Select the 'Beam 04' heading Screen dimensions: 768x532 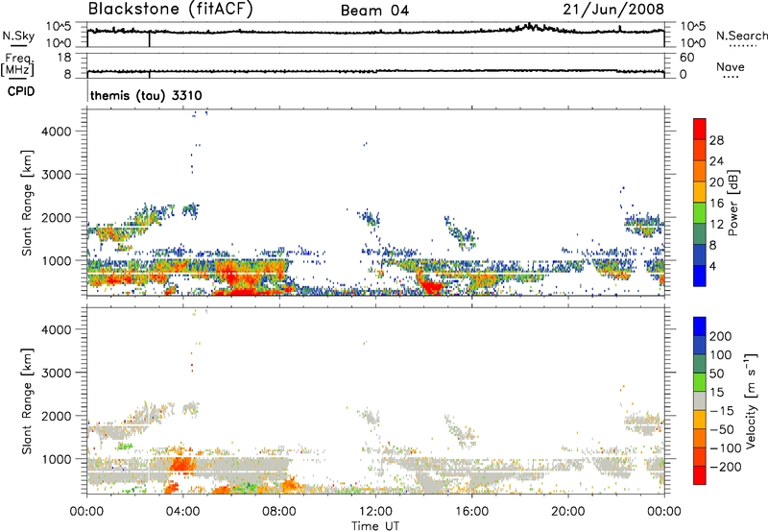(374, 11)
